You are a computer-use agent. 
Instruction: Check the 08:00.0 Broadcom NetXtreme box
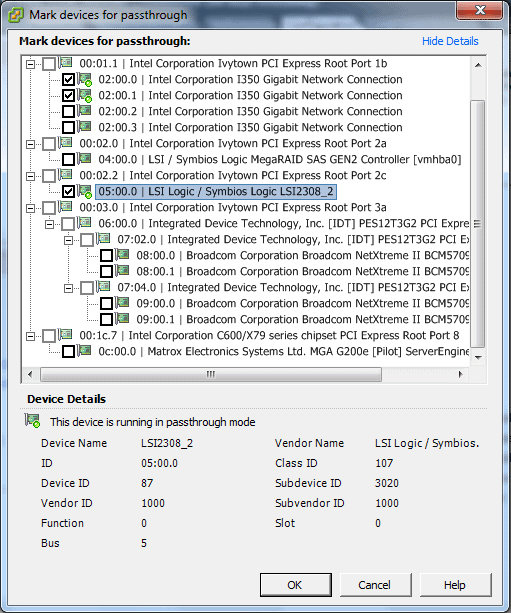(x=106, y=256)
